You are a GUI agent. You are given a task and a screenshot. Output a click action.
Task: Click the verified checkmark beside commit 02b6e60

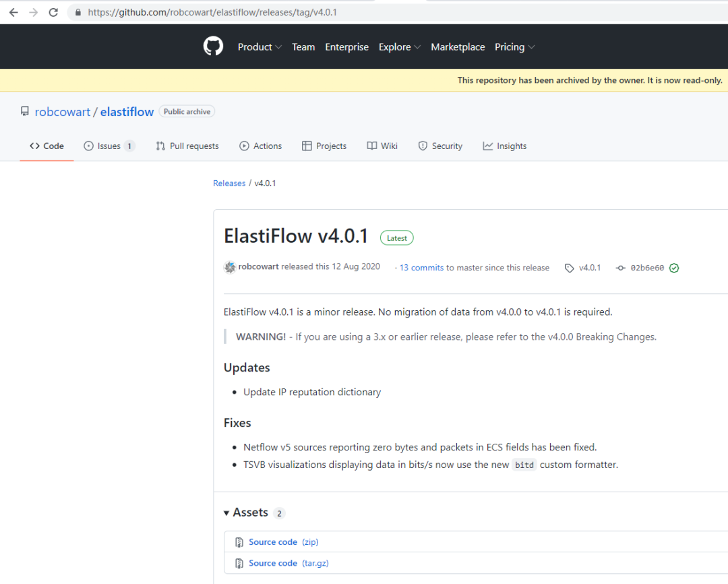point(673,268)
